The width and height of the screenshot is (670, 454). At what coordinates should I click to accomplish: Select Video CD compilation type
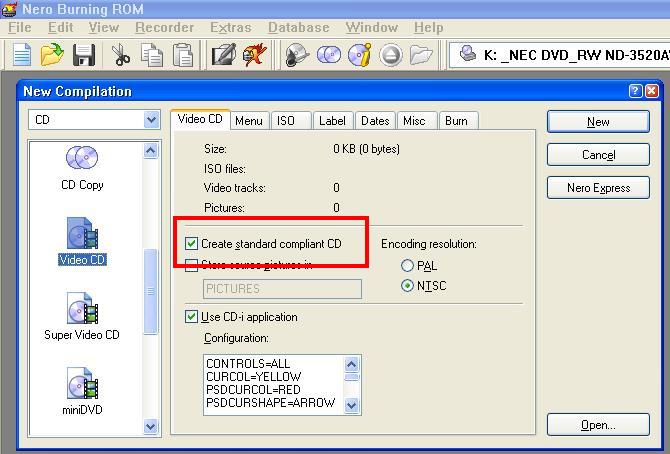pyautogui.click(x=82, y=242)
